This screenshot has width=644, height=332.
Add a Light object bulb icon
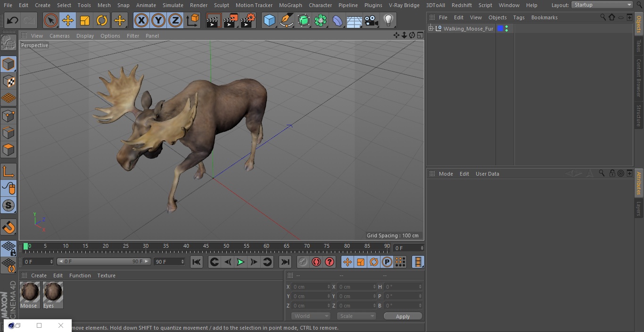point(388,20)
